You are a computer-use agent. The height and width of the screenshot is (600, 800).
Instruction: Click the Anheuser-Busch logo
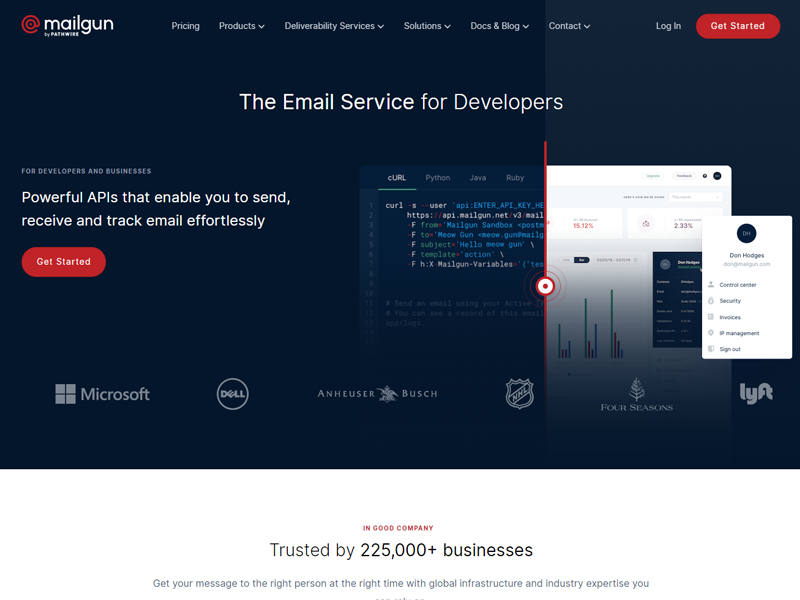[378, 394]
